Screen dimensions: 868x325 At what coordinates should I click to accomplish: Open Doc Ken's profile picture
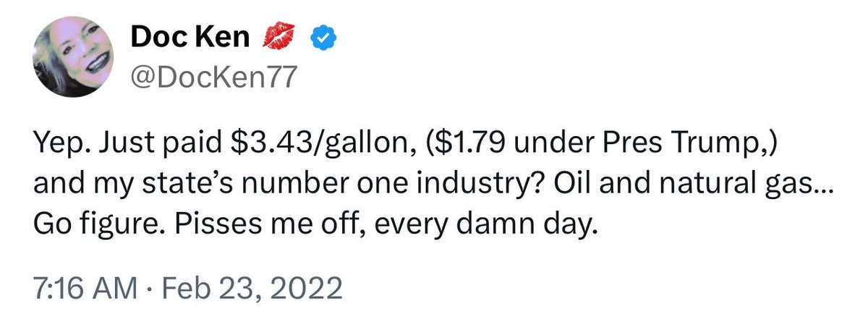click(73, 56)
